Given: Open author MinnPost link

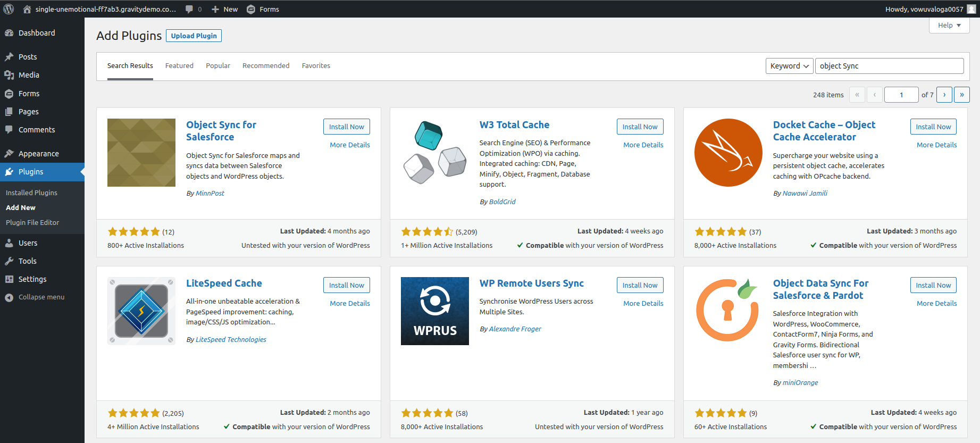Looking at the screenshot, I should [210, 193].
